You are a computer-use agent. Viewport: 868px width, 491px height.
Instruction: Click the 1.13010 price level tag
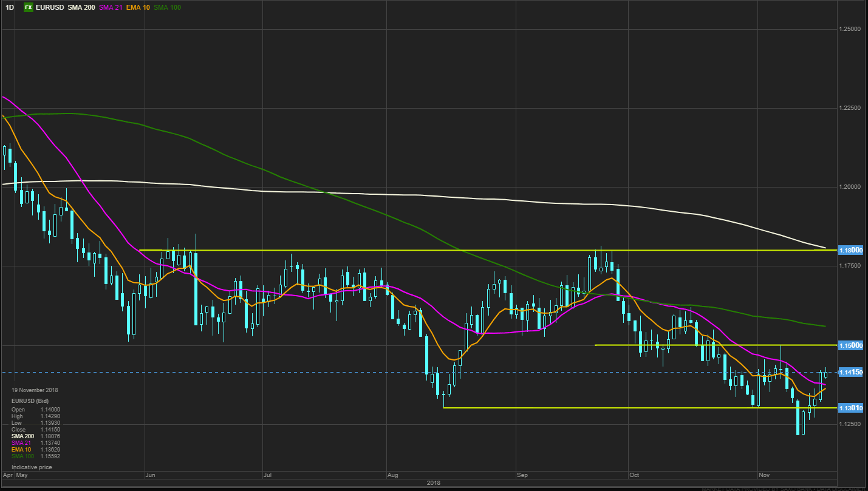[850, 408]
